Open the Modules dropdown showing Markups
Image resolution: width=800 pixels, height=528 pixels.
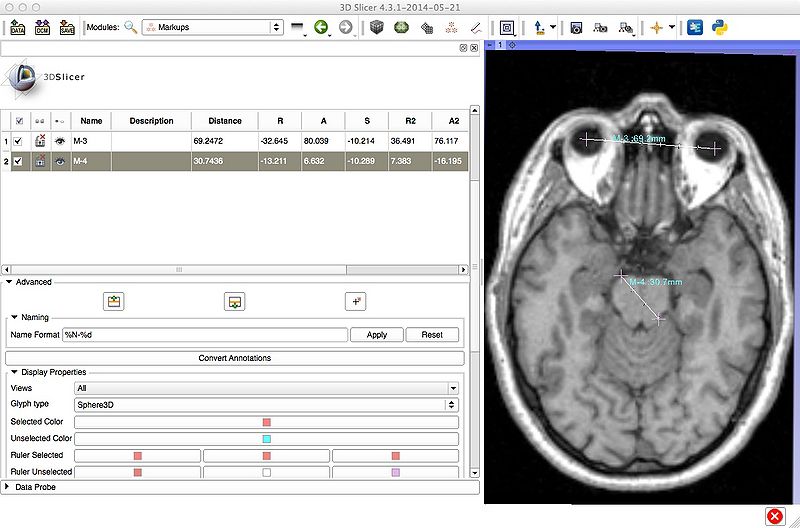pyautogui.click(x=212, y=28)
